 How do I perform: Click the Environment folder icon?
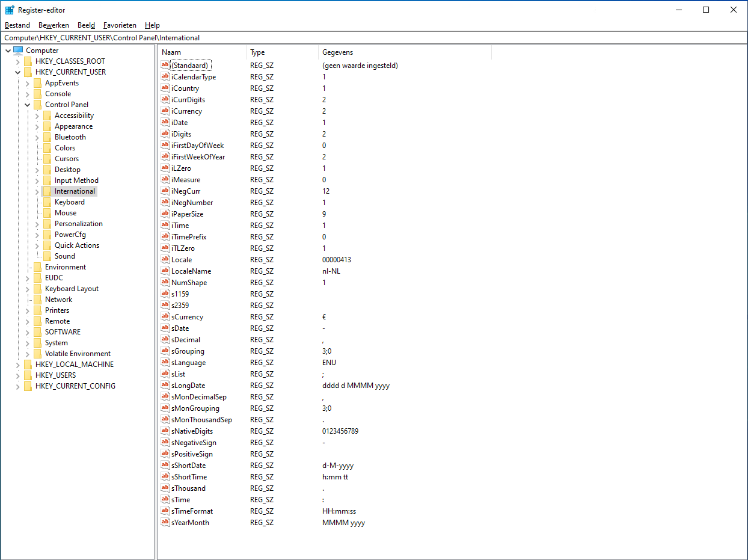pyautogui.click(x=37, y=267)
